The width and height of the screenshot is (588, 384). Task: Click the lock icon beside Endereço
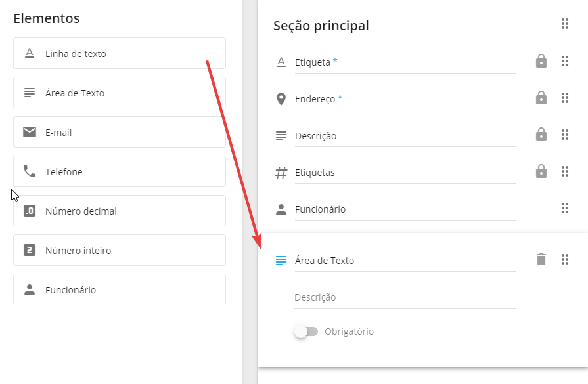pos(541,98)
